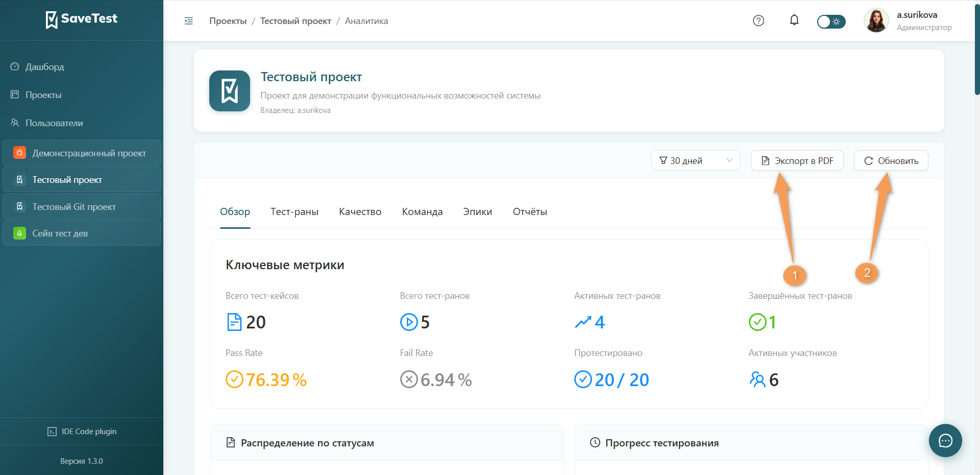Image resolution: width=980 pixels, height=475 pixels.
Task: Click Экспорт в PDF button
Action: click(797, 160)
